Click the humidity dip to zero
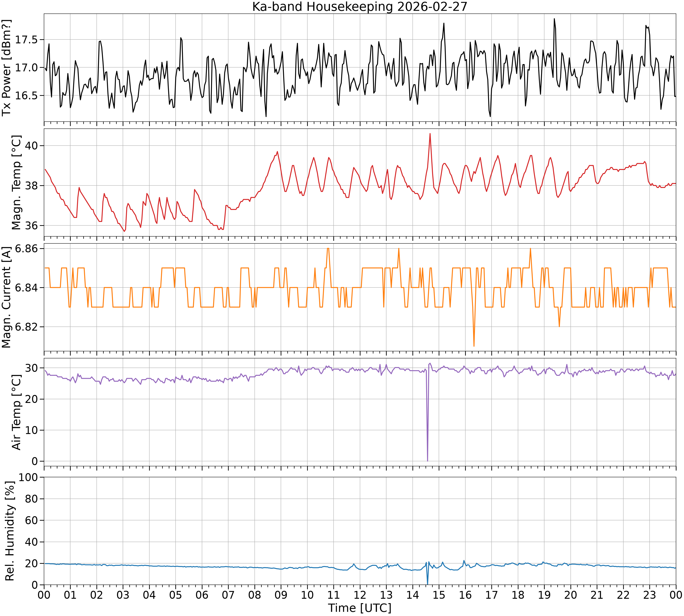684x616 pixels. [427, 584]
